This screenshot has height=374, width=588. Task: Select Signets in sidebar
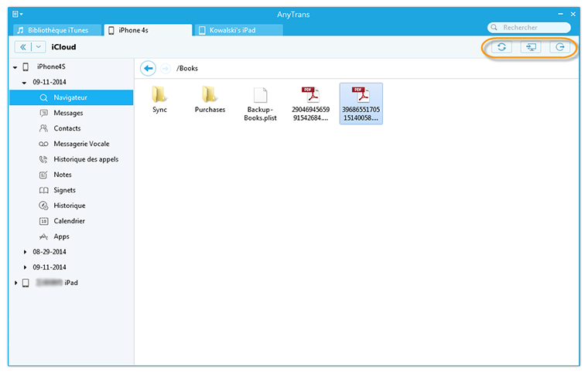pyautogui.click(x=71, y=190)
